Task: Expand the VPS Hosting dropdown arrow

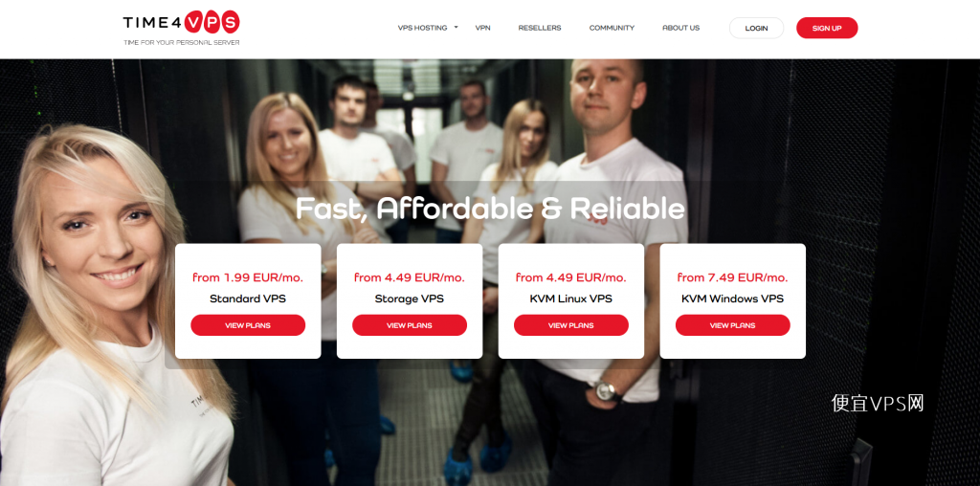Action: click(x=457, y=28)
